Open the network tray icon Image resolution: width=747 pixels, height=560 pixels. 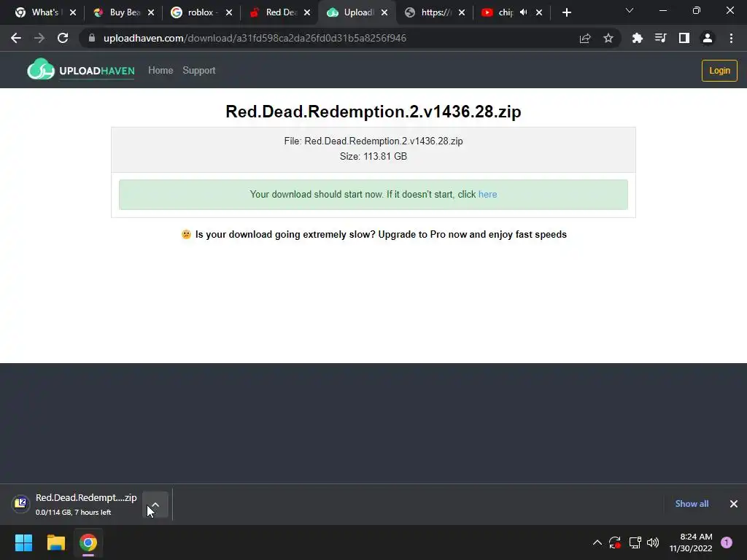(635, 542)
